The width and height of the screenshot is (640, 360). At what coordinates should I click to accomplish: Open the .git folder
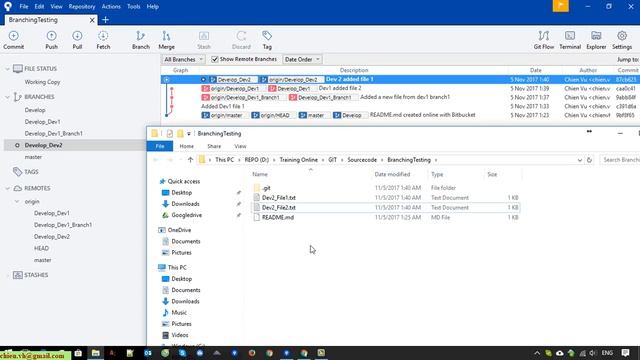point(267,188)
